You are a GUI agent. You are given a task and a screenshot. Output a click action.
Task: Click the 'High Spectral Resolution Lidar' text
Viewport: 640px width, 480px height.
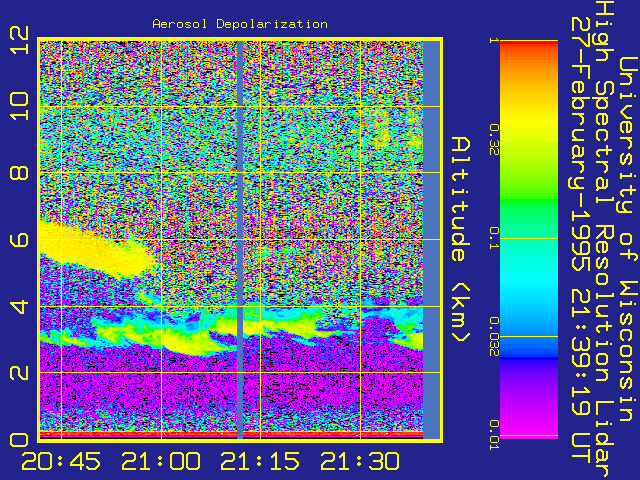pyautogui.click(x=605, y=240)
